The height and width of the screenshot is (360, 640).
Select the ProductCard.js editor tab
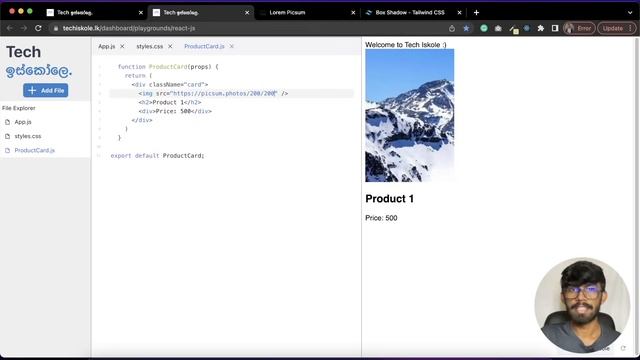click(x=204, y=47)
